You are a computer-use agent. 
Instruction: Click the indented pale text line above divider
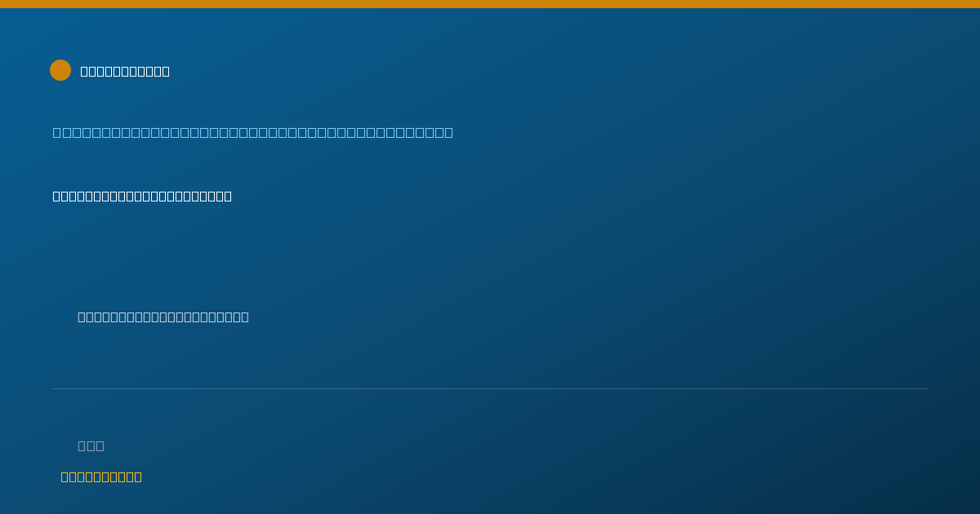(x=163, y=317)
